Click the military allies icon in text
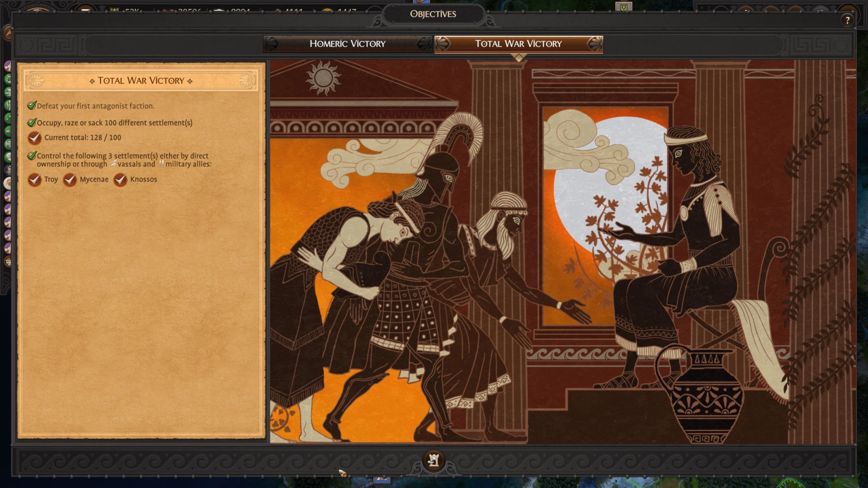This screenshot has height=488, width=868. [161, 164]
